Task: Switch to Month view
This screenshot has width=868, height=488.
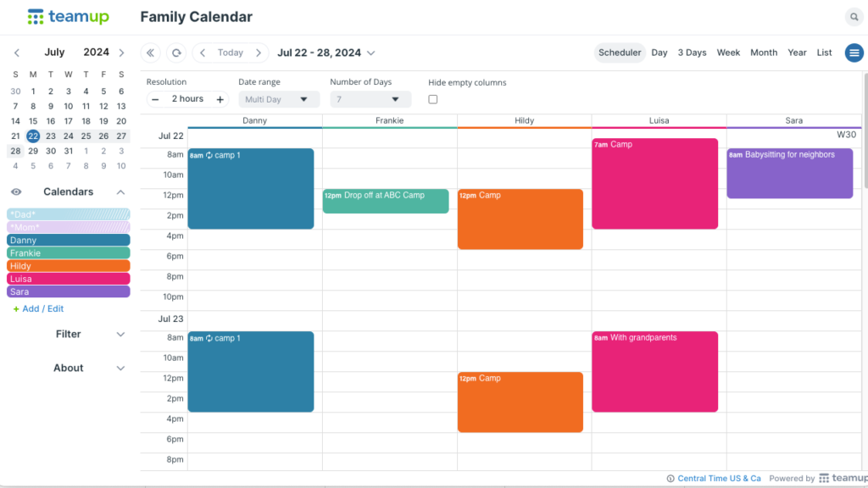Action: pos(764,52)
